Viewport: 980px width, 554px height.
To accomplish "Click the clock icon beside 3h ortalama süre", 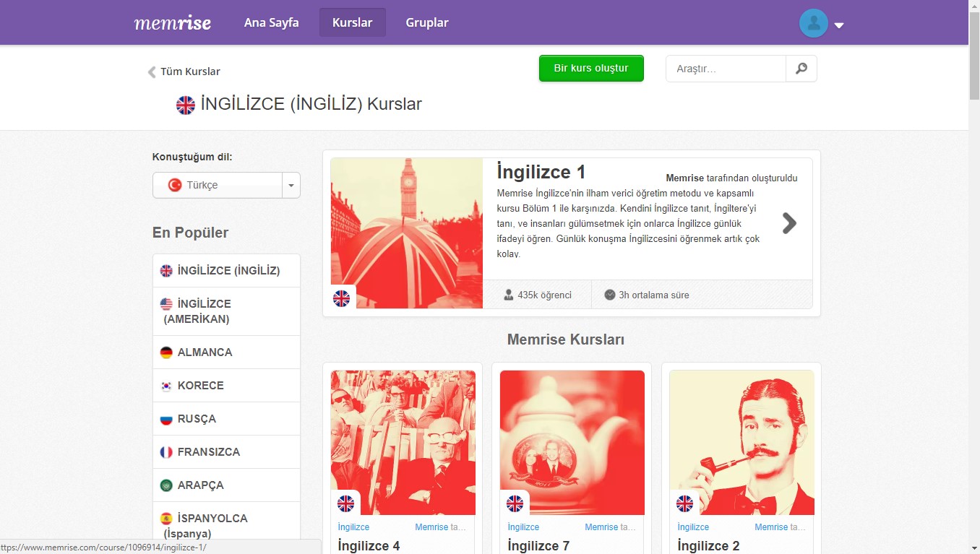I will click(610, 295).
